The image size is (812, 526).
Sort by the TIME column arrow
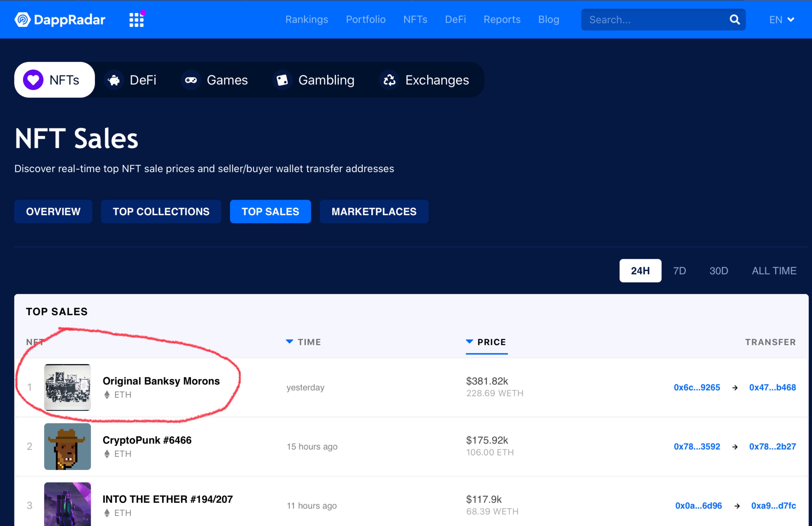pos(289,341)
